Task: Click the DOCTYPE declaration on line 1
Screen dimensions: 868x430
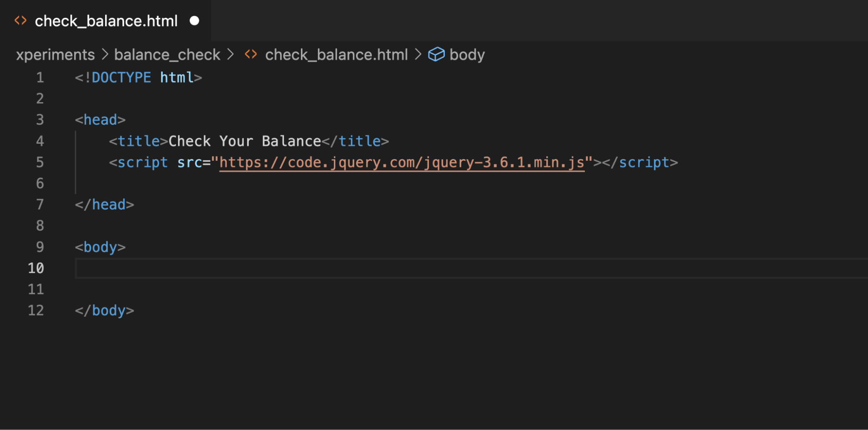Action: click(138, 78)
